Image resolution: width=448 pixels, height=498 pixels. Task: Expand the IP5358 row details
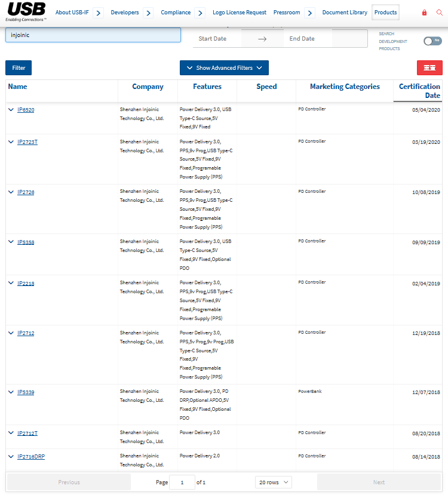coord(11,242)
